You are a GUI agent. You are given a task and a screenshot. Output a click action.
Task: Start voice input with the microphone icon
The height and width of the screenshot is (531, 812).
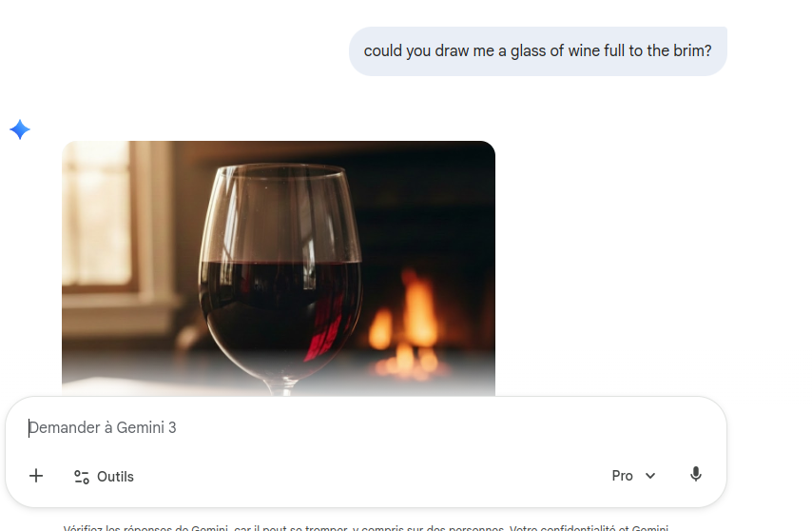[x=695, y=475]
